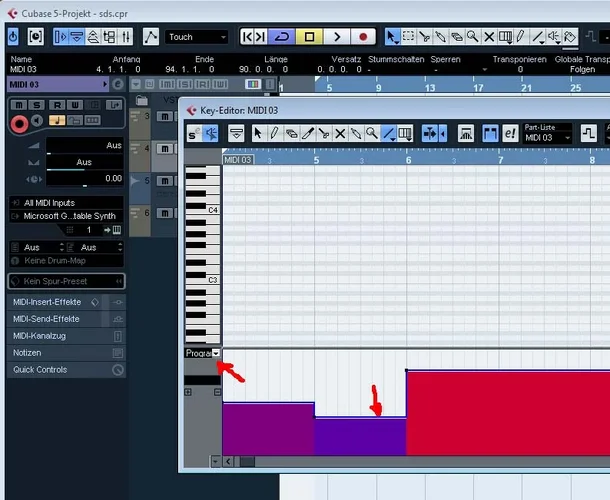Click the Record Enable button in inspector
The width and height of the screenshot is (610, 500).
coord(19,124)
